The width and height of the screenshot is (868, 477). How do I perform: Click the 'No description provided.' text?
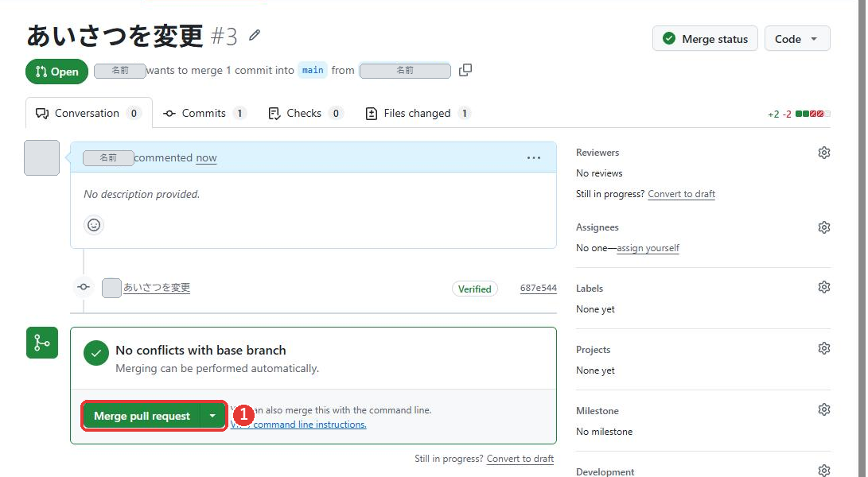pos(142,194)
